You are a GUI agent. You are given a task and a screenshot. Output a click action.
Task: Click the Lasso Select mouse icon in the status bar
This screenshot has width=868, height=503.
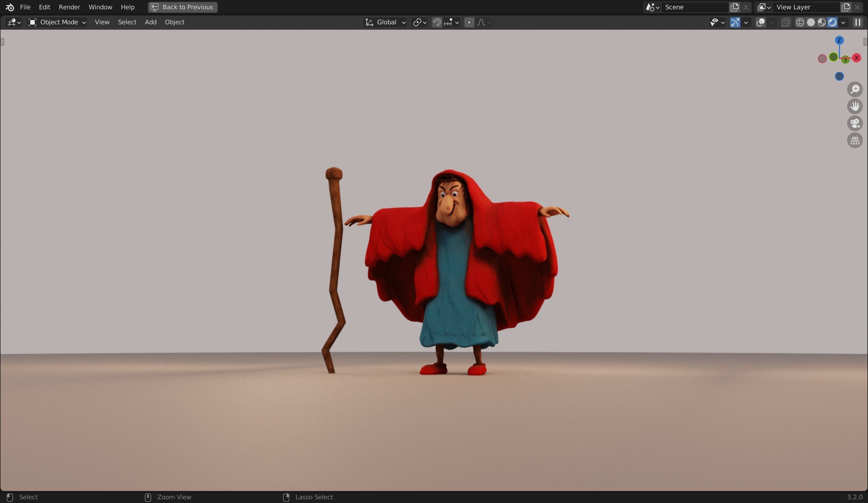286,497
